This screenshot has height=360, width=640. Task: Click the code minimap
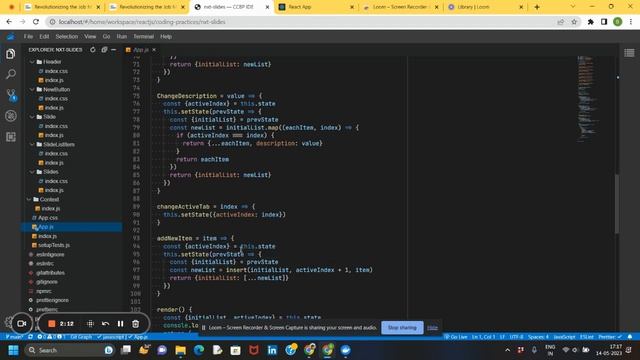coord(587,99)
